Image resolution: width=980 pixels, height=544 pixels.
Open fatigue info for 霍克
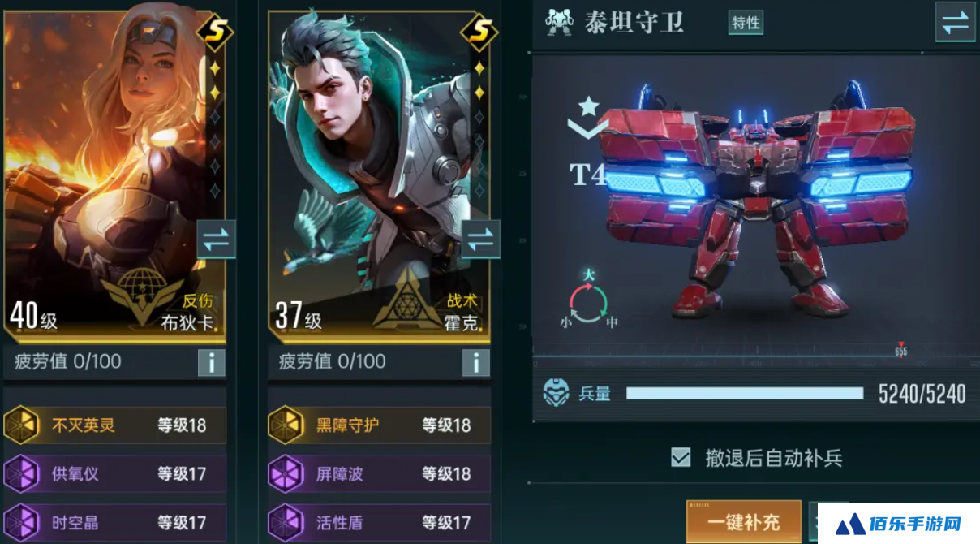[x=476, y=362]
